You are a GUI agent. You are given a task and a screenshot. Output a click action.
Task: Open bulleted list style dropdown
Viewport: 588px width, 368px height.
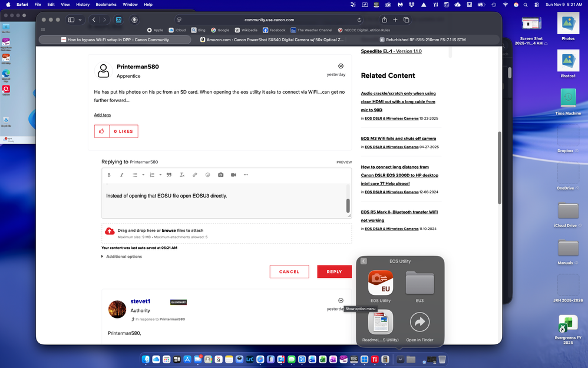point(143,175)
